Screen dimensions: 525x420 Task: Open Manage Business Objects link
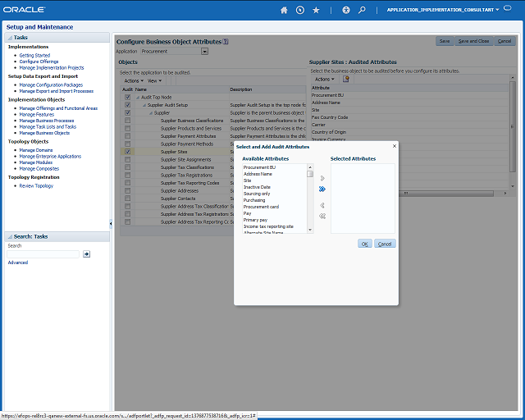[x=44, y=133]
